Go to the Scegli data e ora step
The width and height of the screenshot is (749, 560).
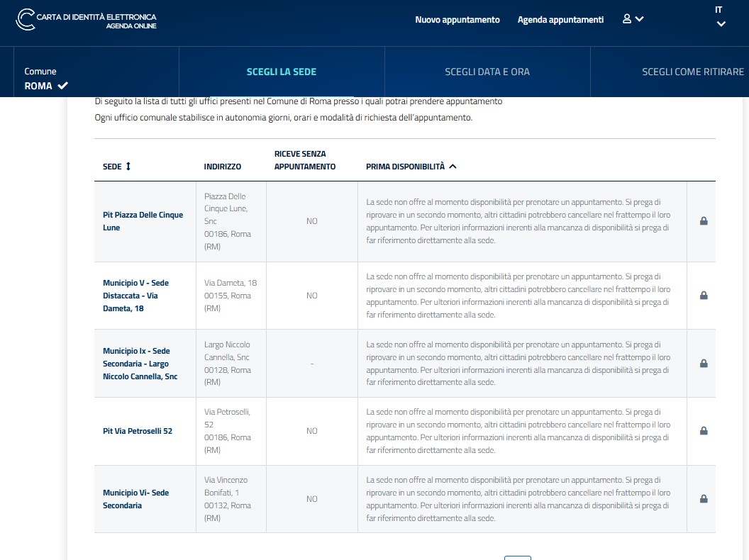(487, 72)
